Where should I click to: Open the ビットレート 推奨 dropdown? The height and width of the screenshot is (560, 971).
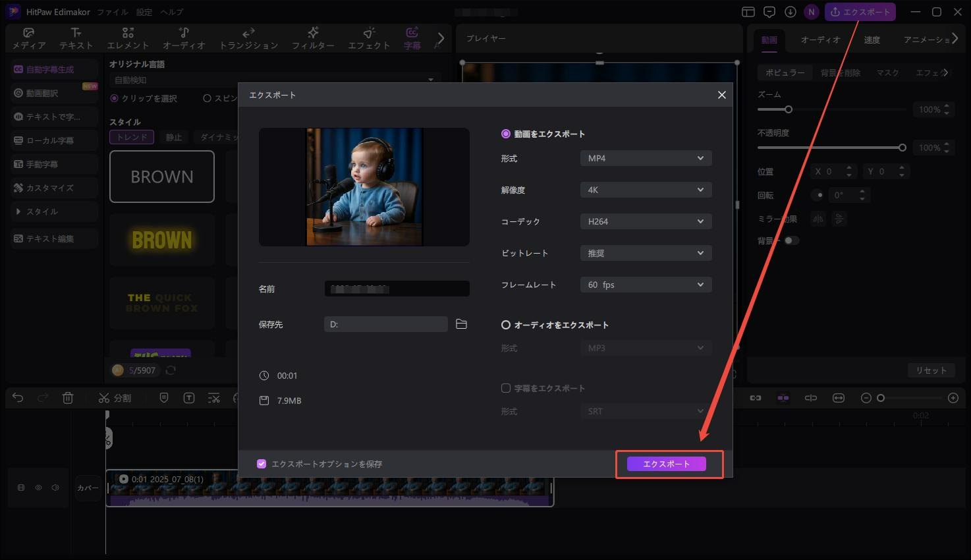[646, 253]
